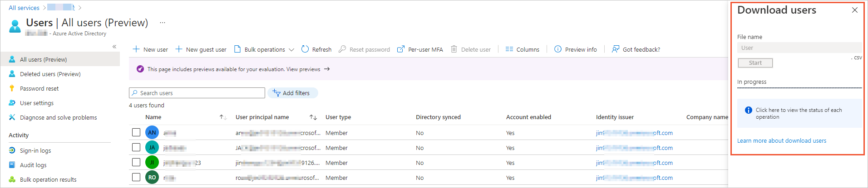The image size is (868, 188).
Task: Click the Got feedback icon
Action: 616,49
